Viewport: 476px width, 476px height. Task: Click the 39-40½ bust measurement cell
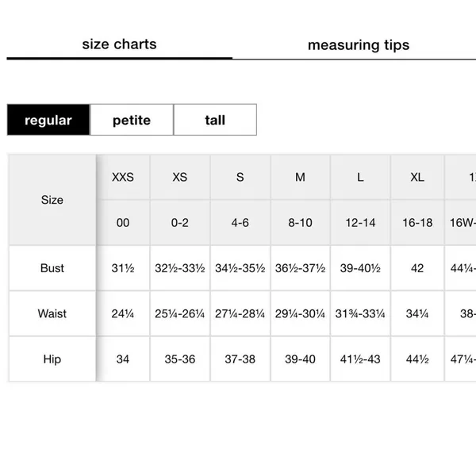[x=360, y=268]
